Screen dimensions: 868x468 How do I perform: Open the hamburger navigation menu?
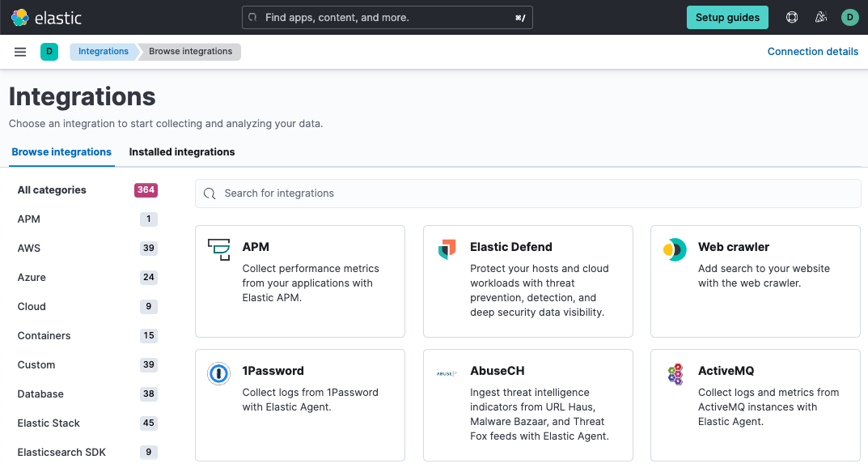pos(19,51)
